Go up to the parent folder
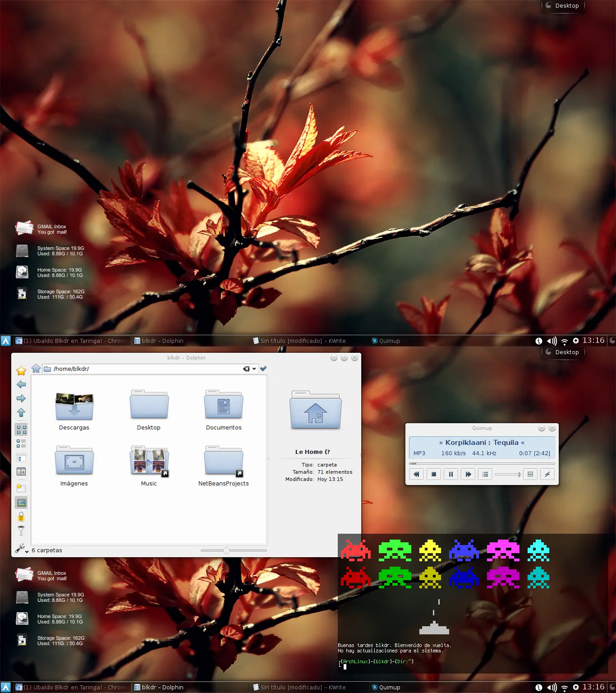The width and height of the screenshot is (616, 693). click(x=21, y=412)
